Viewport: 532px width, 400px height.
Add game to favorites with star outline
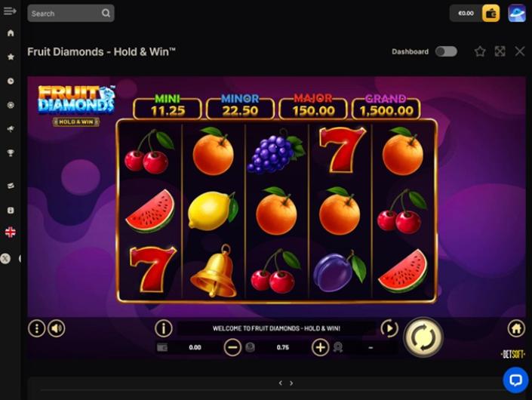click(480, 51)
